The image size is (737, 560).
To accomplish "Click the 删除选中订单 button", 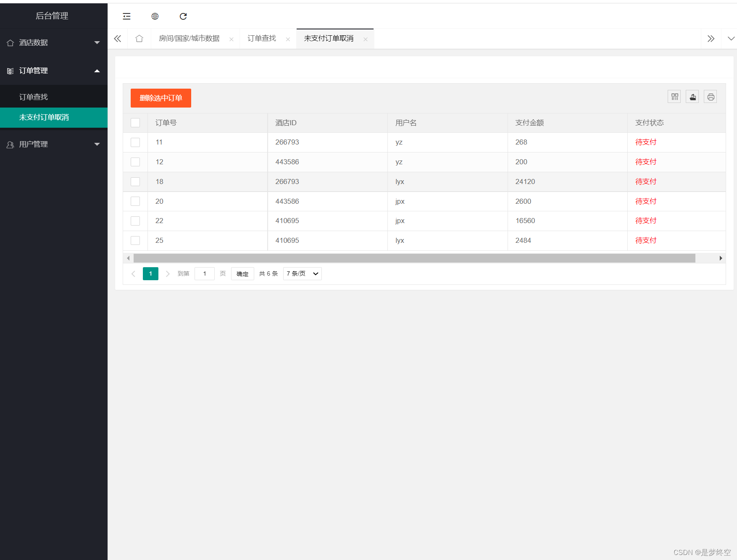I will 161,98.
